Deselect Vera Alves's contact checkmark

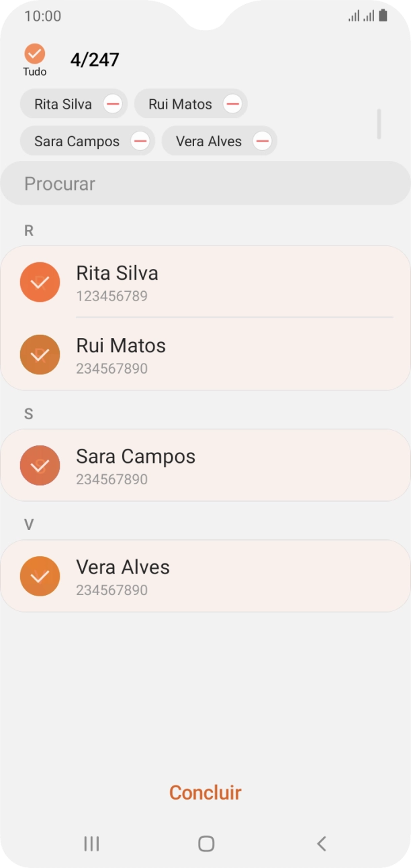click(x=40, y=576)
